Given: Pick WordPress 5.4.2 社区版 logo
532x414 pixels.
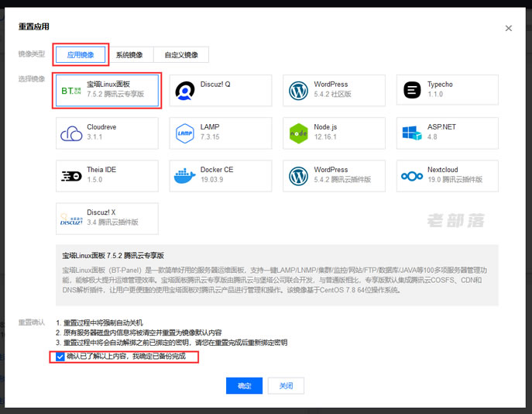Looking at the screenshot, I should 299,91.
